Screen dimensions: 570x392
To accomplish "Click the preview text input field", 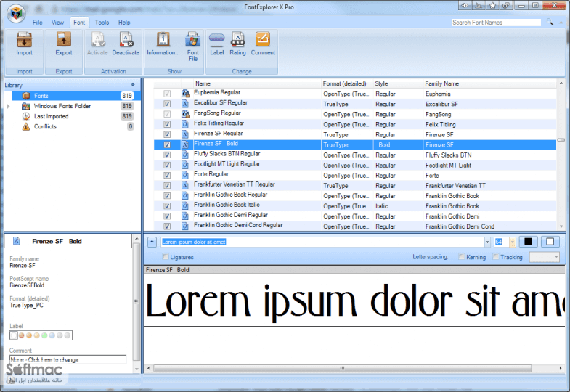I will pyautogui.click(x=322, y=242).
